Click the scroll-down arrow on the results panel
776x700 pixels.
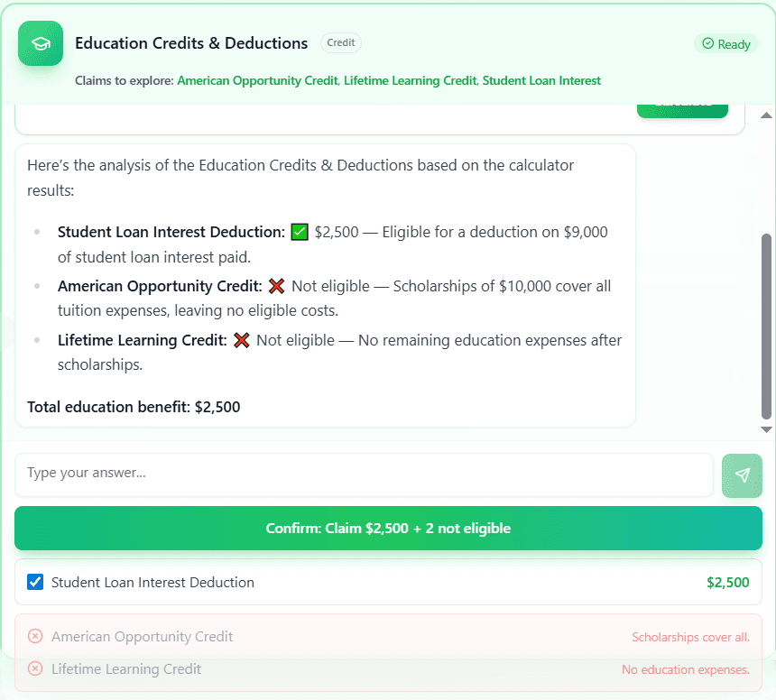766,428
